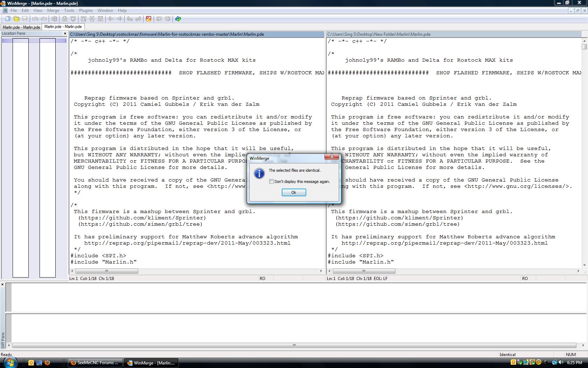588x368 pixels.
Task: Click the Refresh icon in the toolbar
Action: pos(178,19)
